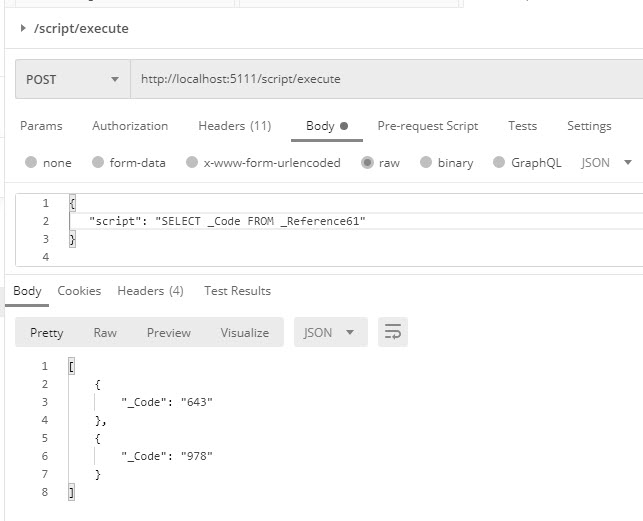
Task: Open the Params tab
Action: [41, 126]
